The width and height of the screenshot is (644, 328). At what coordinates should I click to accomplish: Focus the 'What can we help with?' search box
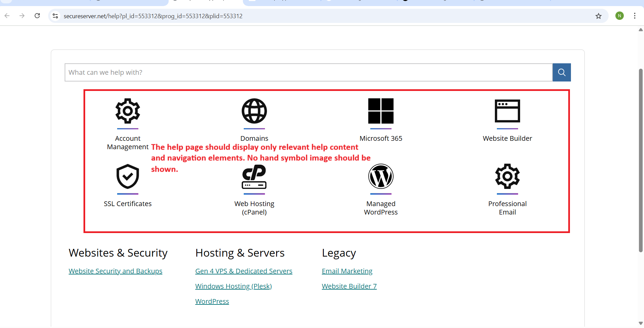click(308, 72)
